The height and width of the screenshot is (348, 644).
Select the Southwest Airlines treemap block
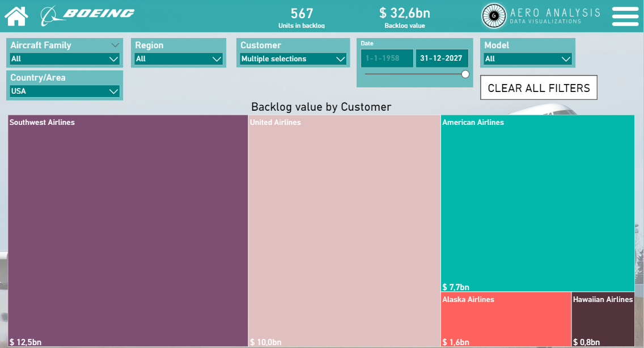coord(128,230)
